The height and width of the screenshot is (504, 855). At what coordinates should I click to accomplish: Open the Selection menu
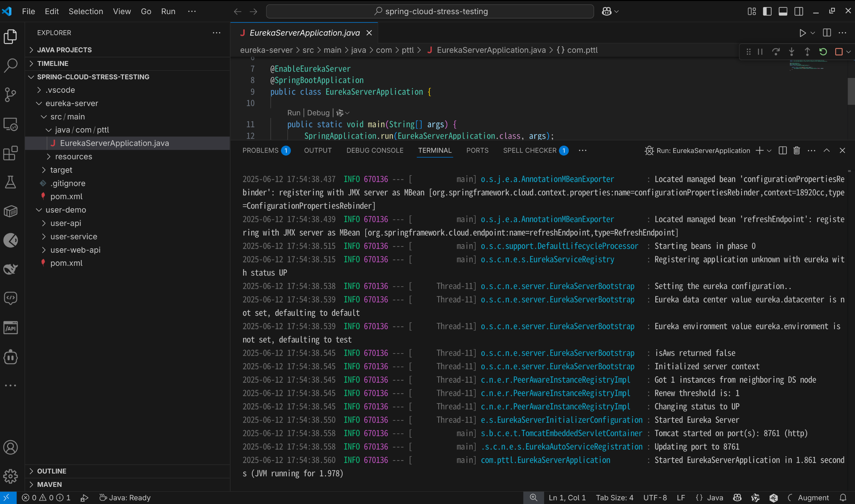86,11
